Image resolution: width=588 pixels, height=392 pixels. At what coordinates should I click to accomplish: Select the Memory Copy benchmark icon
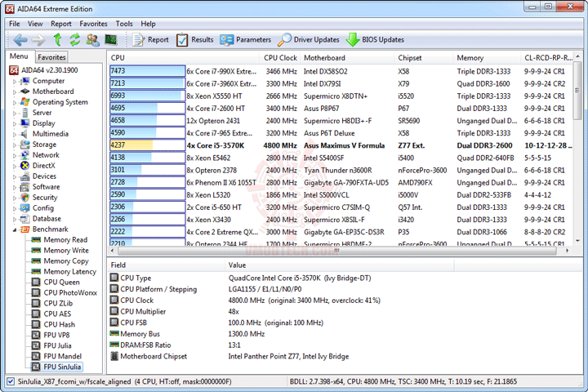point(36,261)
